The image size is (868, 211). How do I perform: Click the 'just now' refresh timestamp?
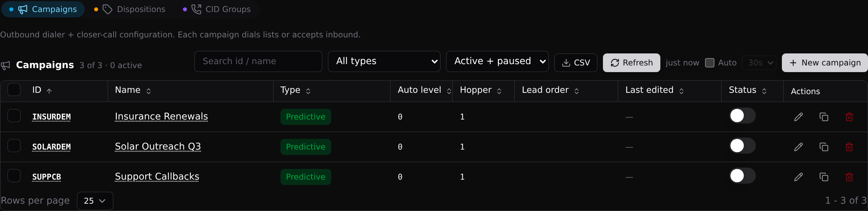(x=682, y=63)
